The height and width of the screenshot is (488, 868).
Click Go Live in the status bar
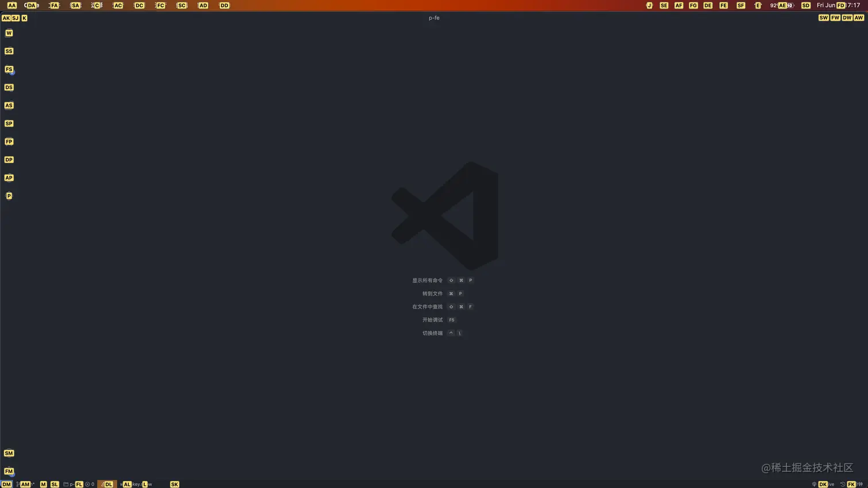point(823,484)
